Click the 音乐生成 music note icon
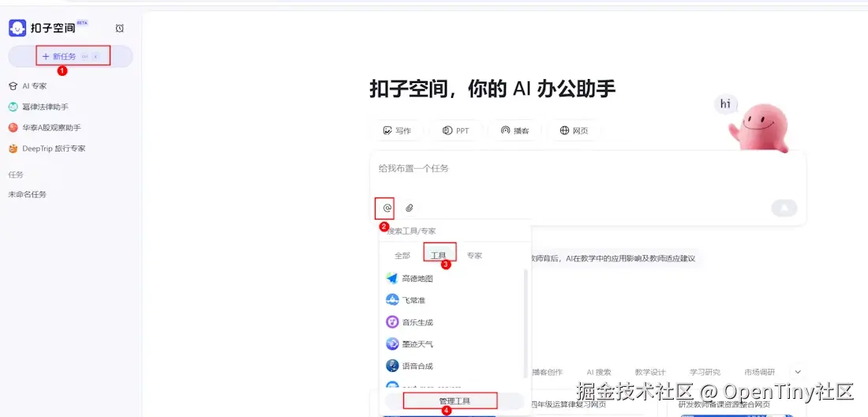 click(392, 321)
